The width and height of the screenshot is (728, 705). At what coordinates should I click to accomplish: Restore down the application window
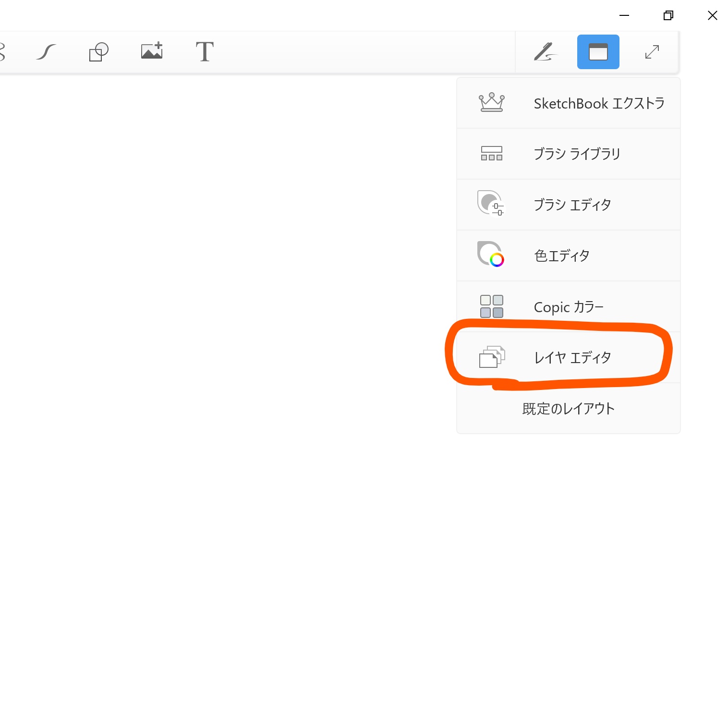(668, 15)
